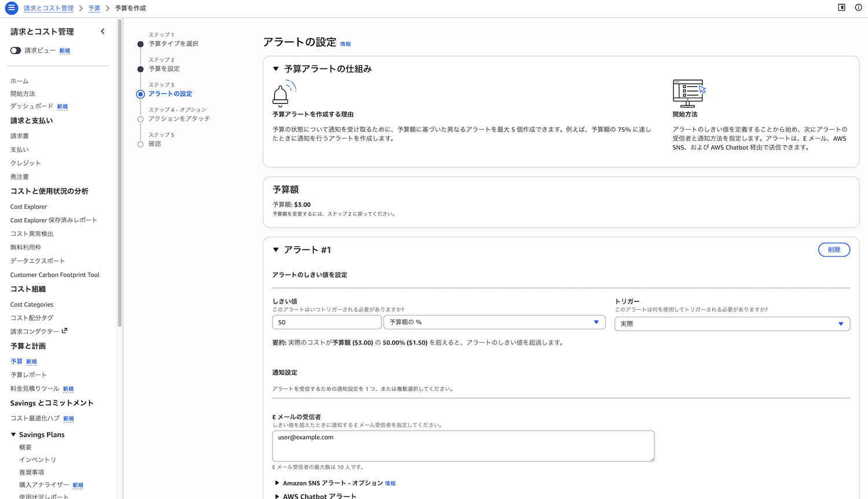Click the panel layout icon at top right
Screen dimensions: 868x499
(841, 8)
